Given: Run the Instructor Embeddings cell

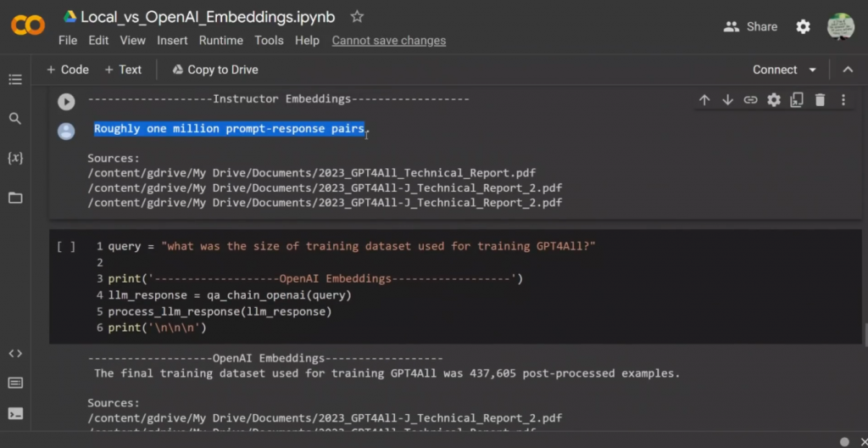Looking at the screenshot, I should click(x=66, y=102).
